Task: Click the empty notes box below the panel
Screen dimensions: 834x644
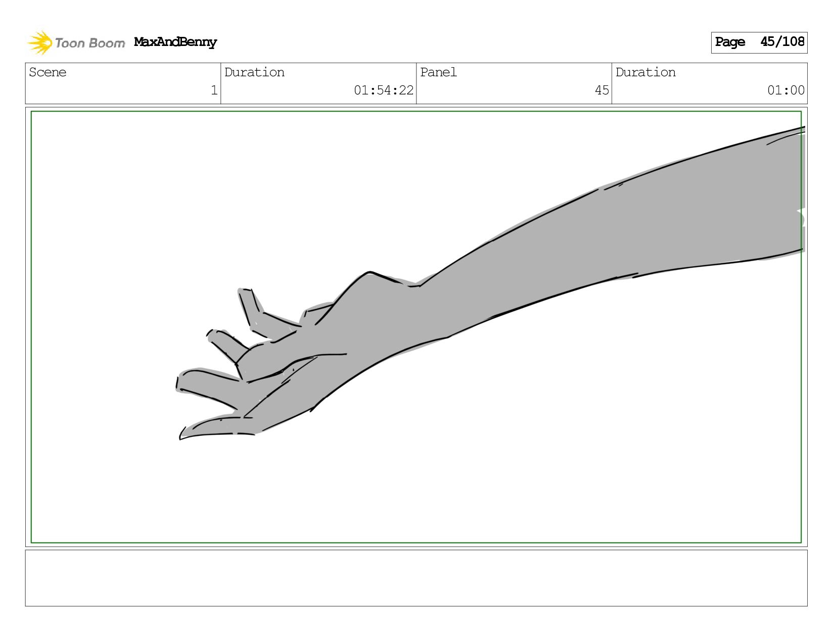Action: (x=416, y=578)
